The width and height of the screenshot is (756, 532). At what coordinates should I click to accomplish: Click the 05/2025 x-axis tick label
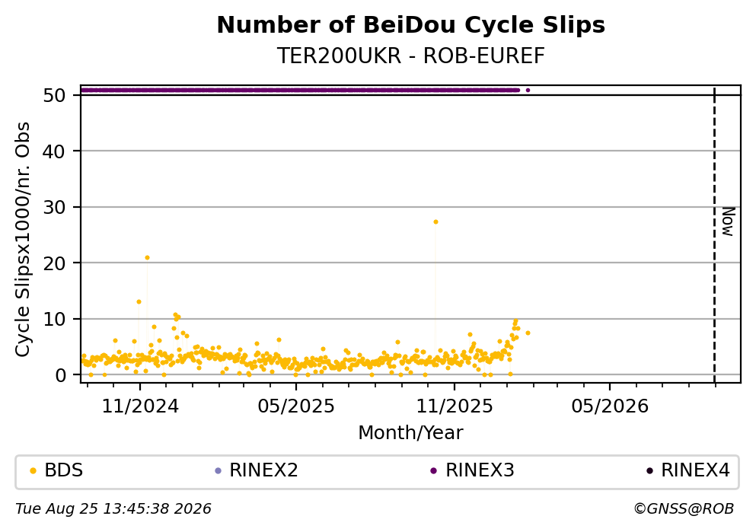coord(296,406)
